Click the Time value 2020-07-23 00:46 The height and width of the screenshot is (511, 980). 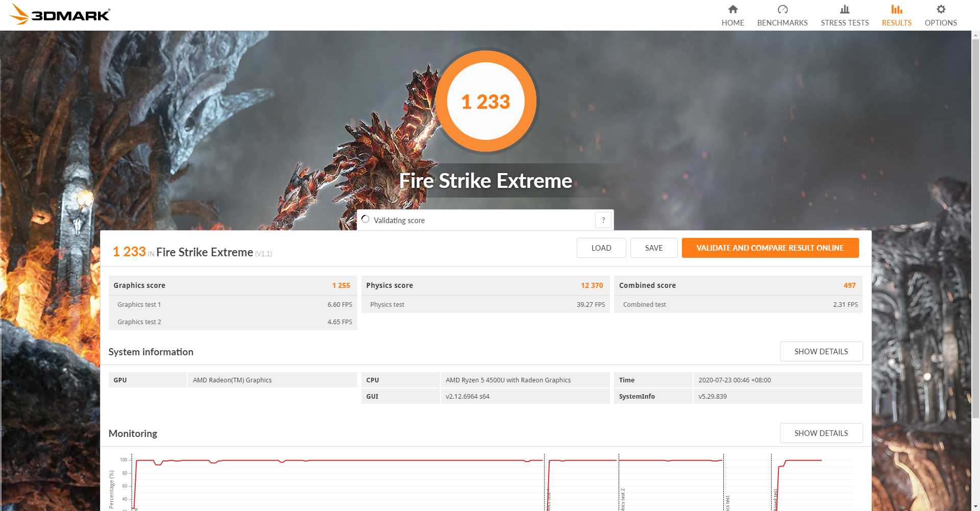pyautogui.click(x=734, y=380)
